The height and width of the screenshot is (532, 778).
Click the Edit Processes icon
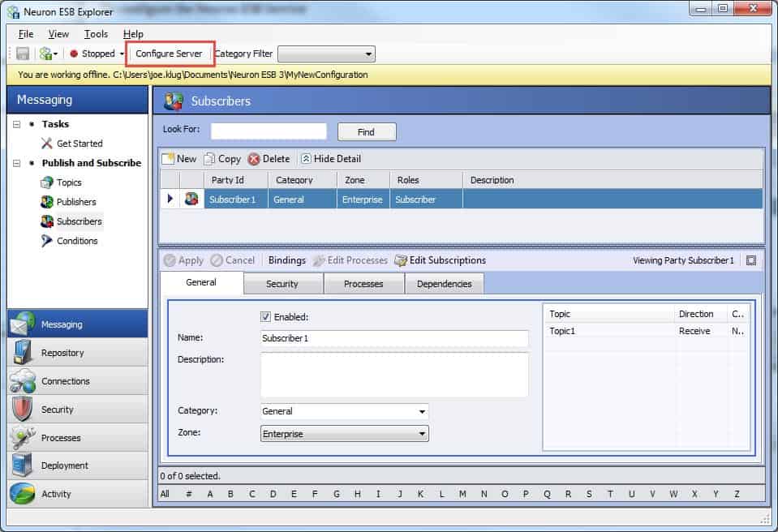[x=319, y=260]
